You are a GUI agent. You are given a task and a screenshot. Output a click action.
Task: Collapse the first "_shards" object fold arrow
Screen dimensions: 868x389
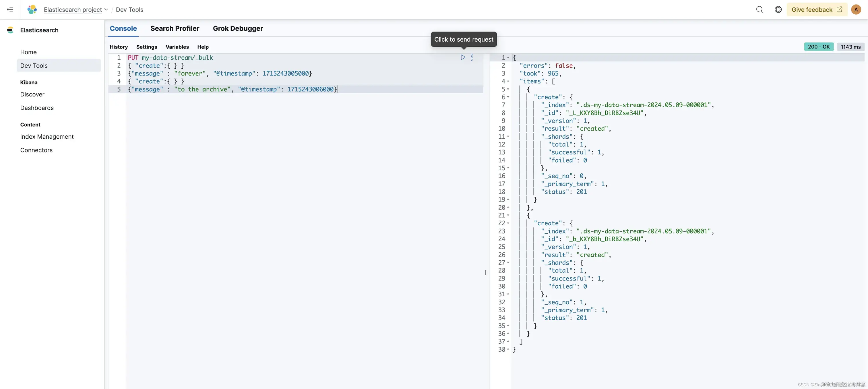point(508,137)
